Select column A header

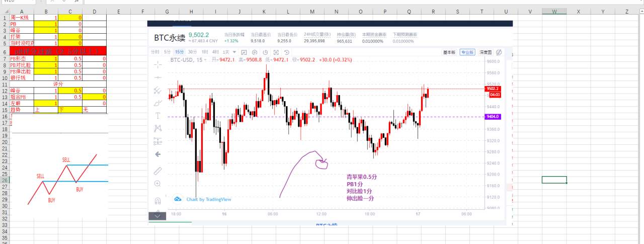pos(21,11)
